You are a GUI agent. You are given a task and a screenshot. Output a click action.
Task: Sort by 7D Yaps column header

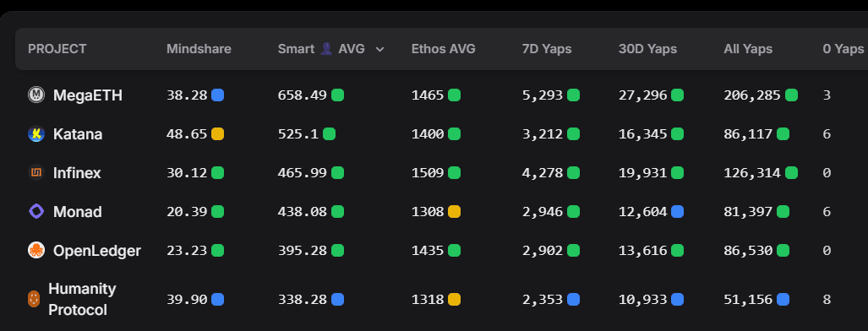[x=547, y=49]
